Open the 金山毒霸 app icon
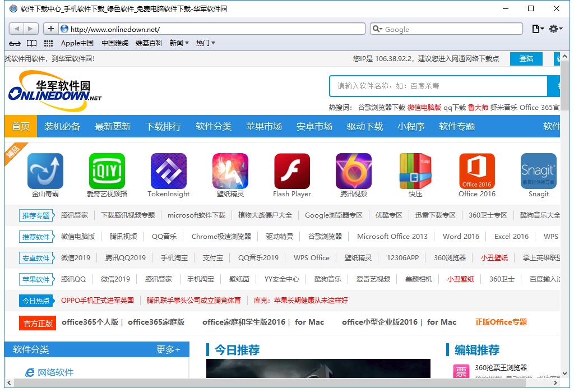 click(45, 171)
